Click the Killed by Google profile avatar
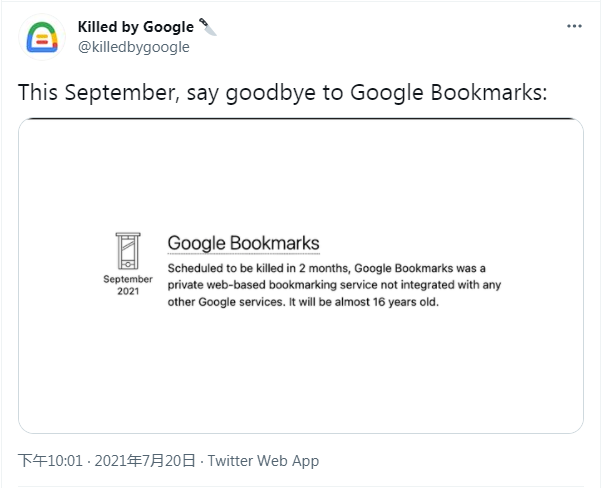 [40, 37]
